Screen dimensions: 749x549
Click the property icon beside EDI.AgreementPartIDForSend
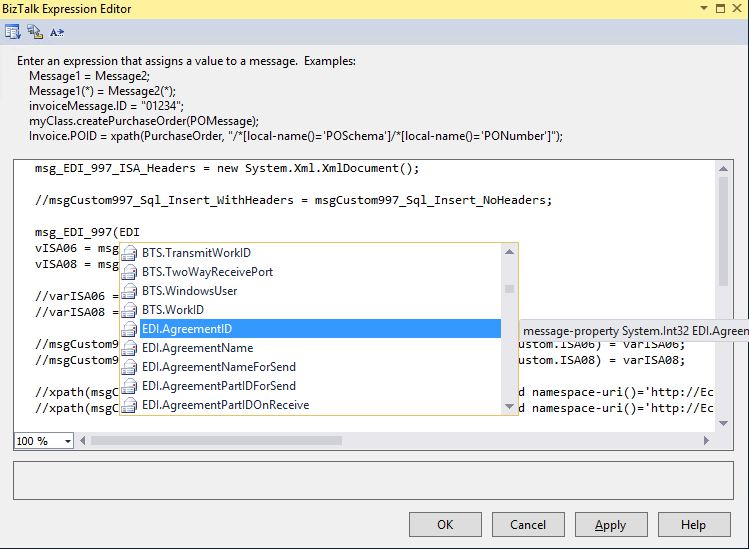129,386
